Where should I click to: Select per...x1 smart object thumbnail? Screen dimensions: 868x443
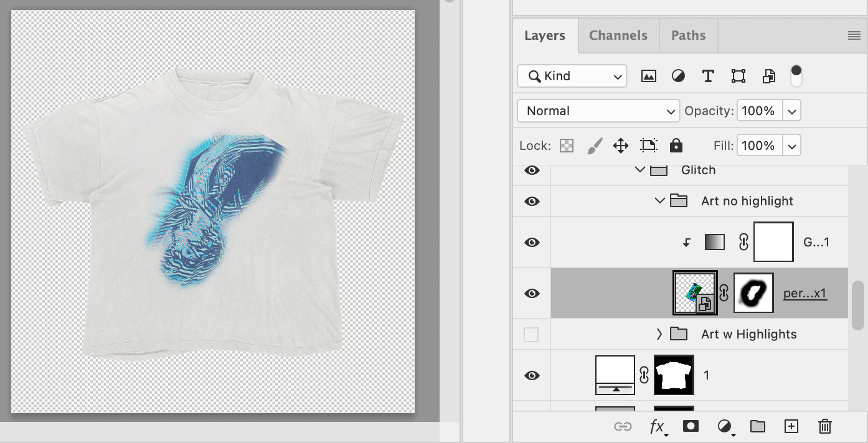click(x=695, y=292)
